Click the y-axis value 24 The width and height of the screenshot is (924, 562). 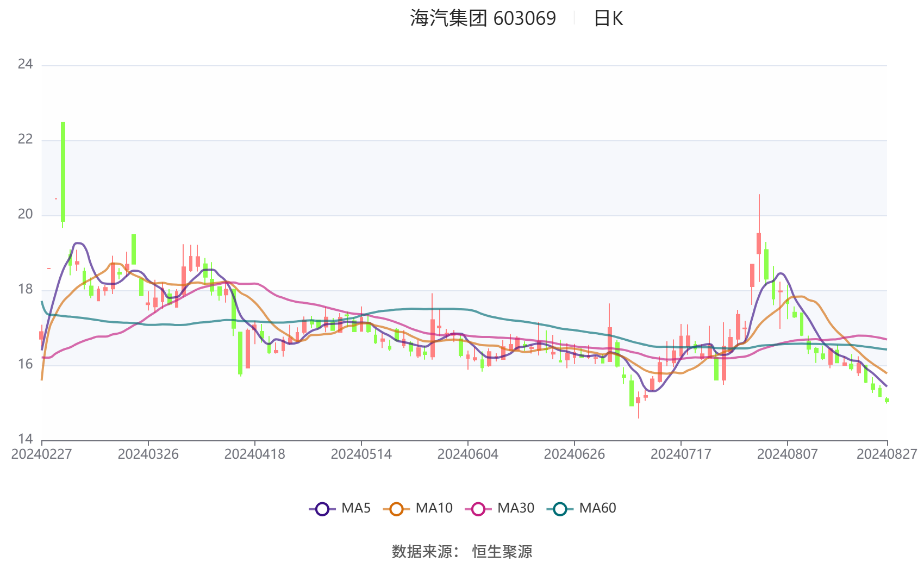pos(25,65)
